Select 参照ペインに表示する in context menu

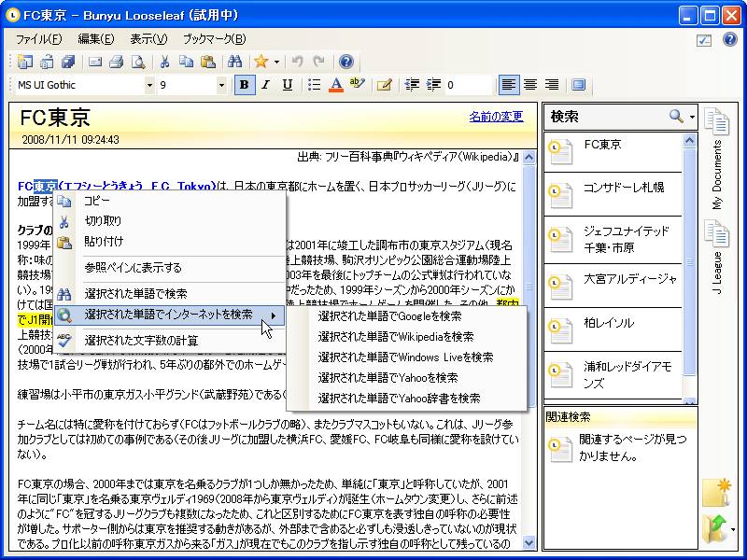tap(170, 268)
